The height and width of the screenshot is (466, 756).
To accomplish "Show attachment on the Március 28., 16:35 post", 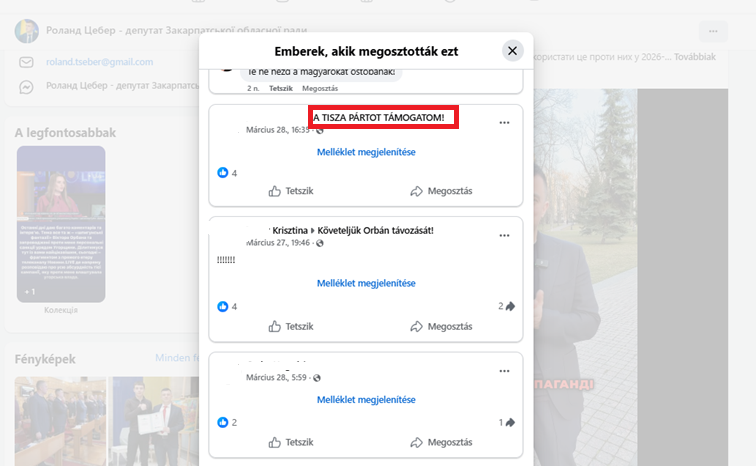I will pos(366,152).
